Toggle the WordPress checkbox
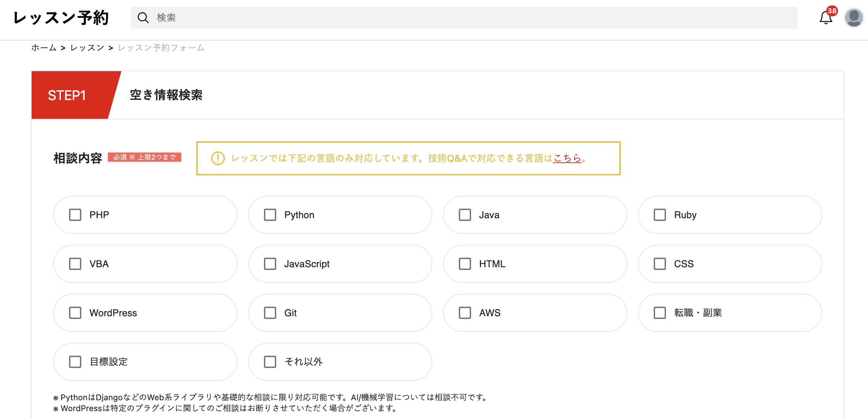Image resolution: width=868 pixels, height=418 pixels. tap(75, 313)
